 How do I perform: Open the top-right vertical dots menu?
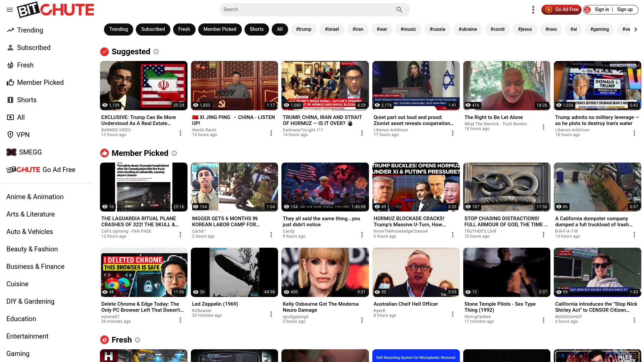533,10
